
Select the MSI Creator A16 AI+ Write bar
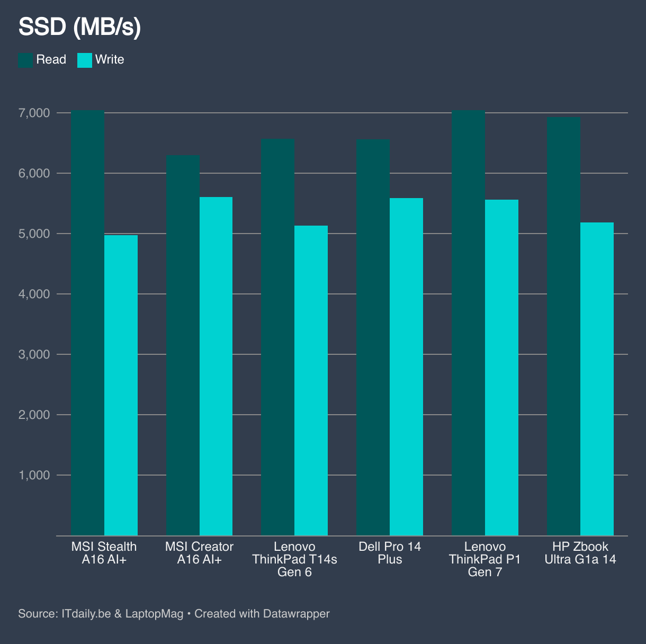tap(216, 366)
